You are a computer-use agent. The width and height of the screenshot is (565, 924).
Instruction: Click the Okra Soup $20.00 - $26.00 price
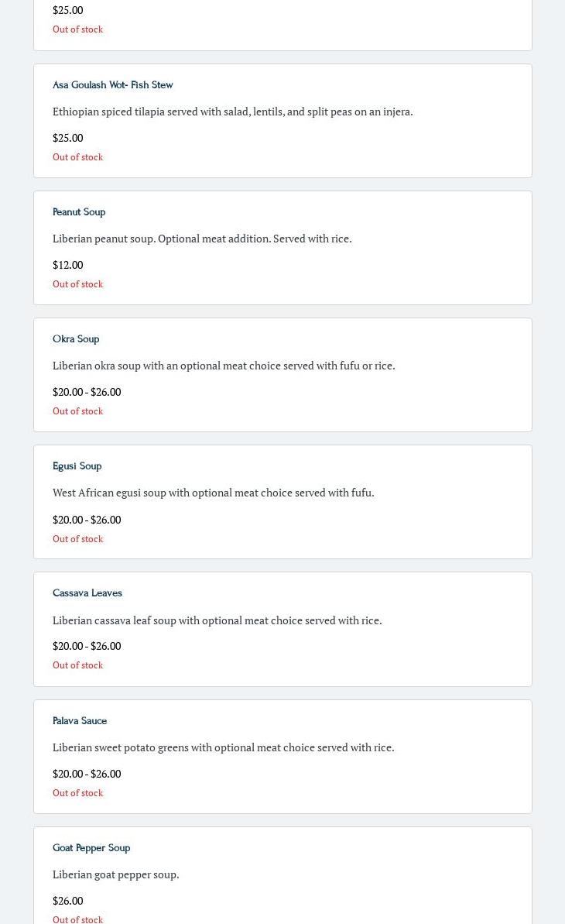(87, 392)
